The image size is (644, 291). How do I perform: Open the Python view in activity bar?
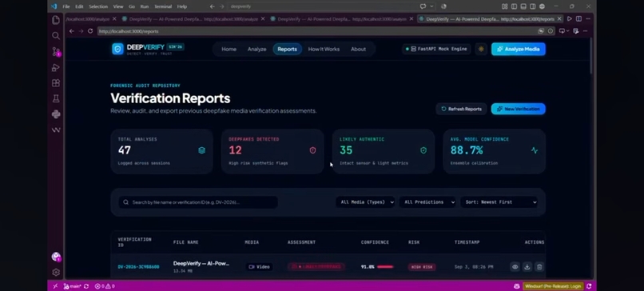[x=56, y=114]
